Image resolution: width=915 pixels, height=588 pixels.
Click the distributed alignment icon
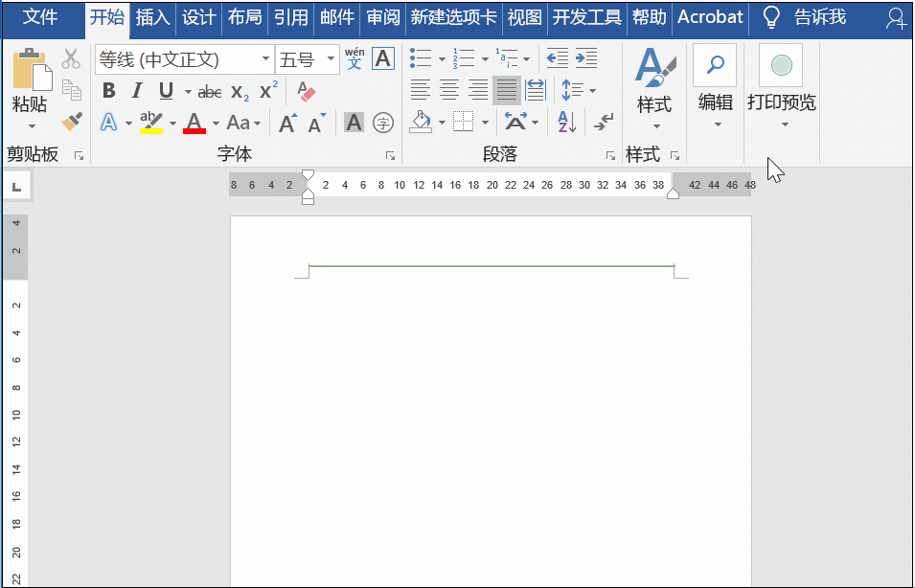536,90
